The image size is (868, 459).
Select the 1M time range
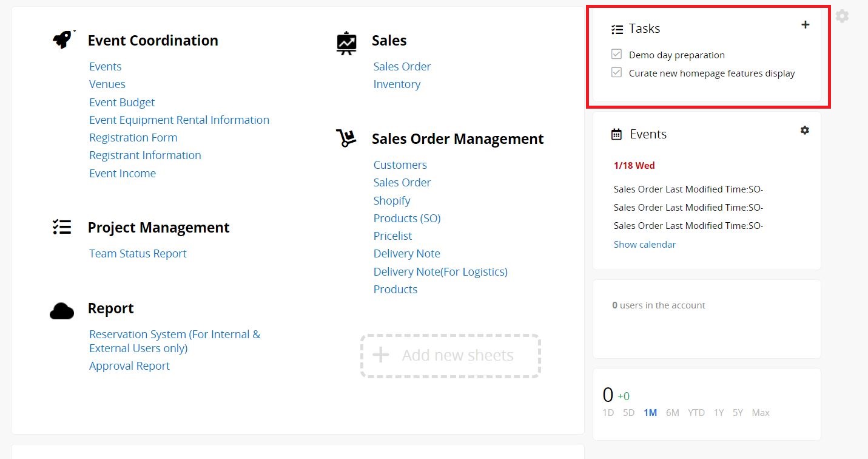pos(650,413)
